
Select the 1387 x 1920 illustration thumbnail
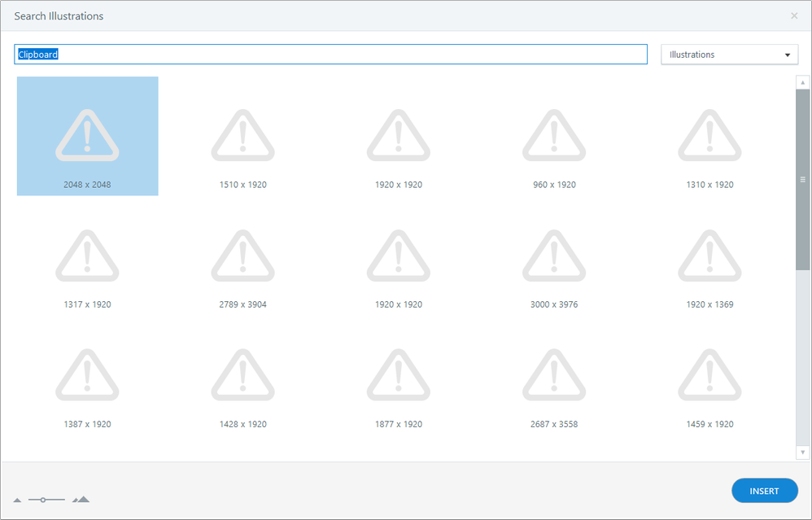(x=88, y=375)
